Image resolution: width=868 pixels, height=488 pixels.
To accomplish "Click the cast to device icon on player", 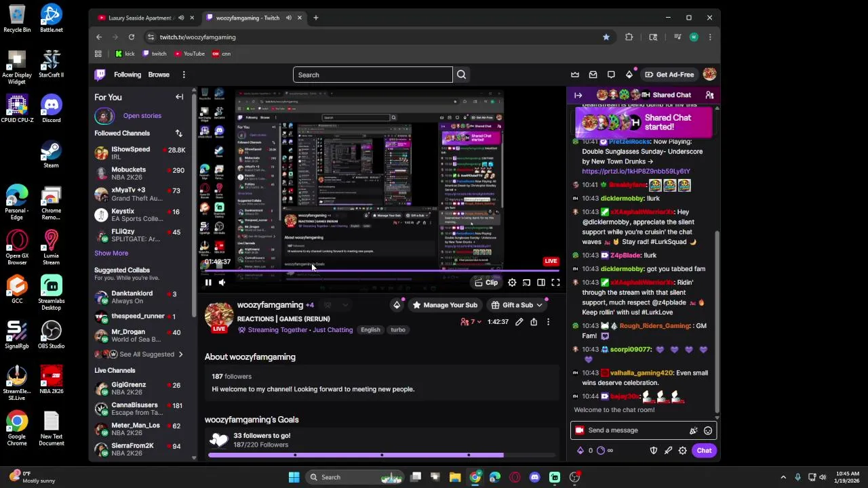I will 526,283.
